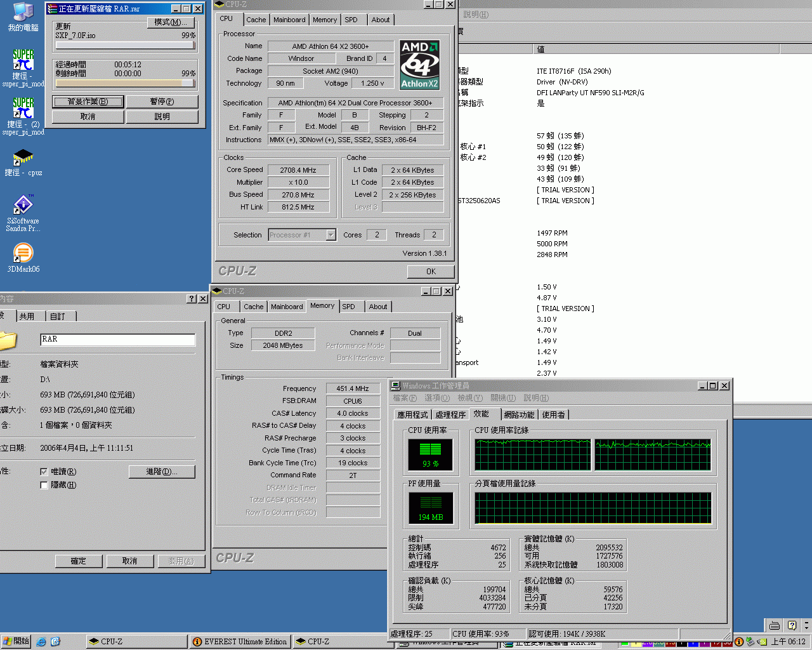Switch to EVEREST Ultimate Edition on the taskbar
The height and width of the screenshot is (650, 812).
point(240,642)
